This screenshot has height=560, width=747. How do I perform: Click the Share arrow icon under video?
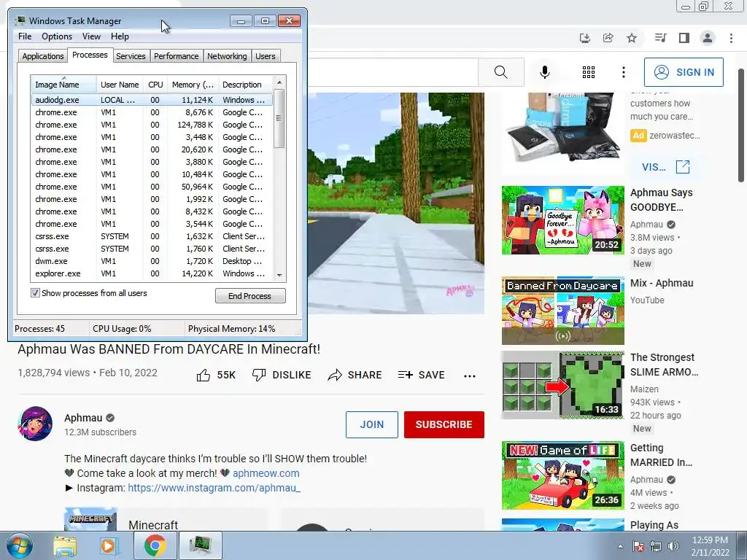[x=335, y=376]
